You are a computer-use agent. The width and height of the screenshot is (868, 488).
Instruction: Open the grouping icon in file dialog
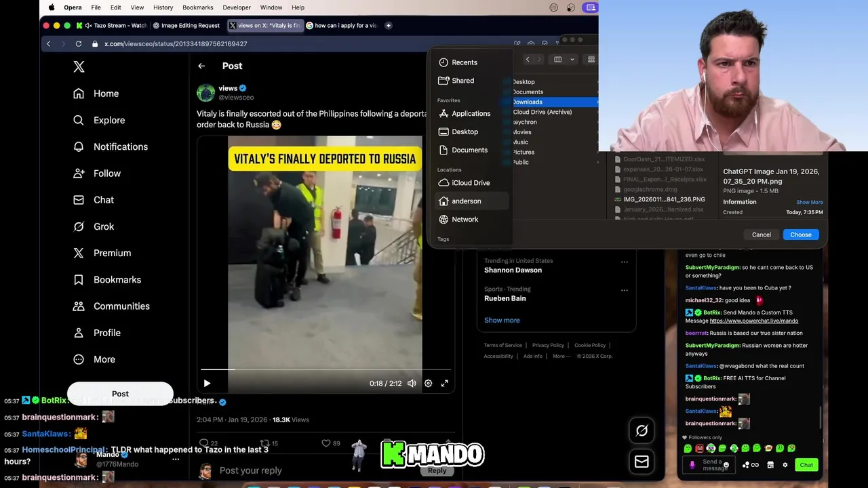[591, 60]
